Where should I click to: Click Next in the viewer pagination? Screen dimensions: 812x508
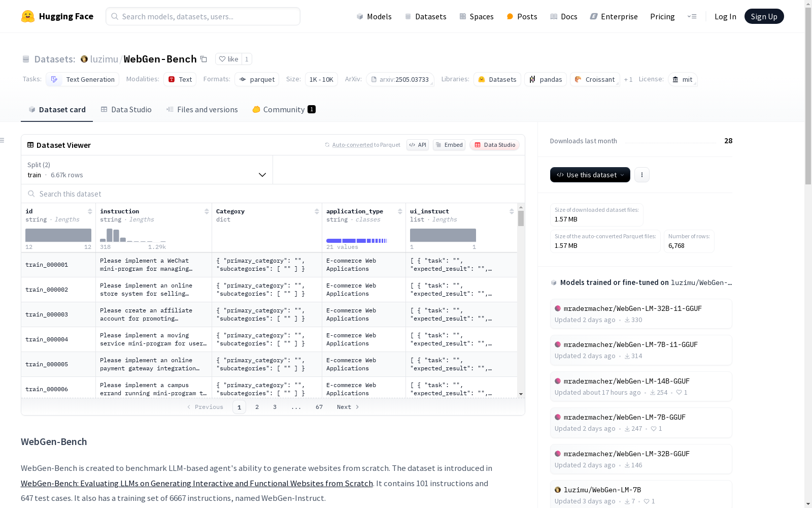[x=348, y=407]
